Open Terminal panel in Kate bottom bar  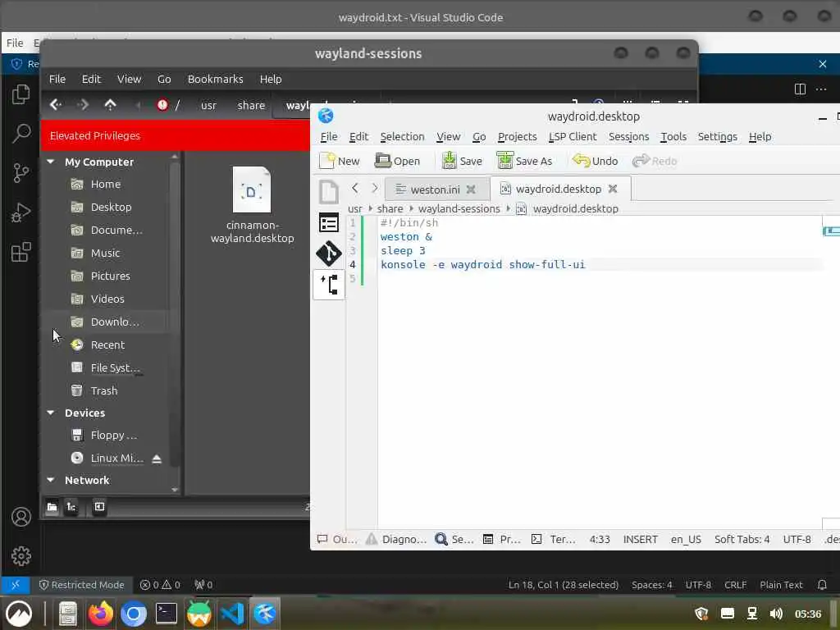pos(554,539)
